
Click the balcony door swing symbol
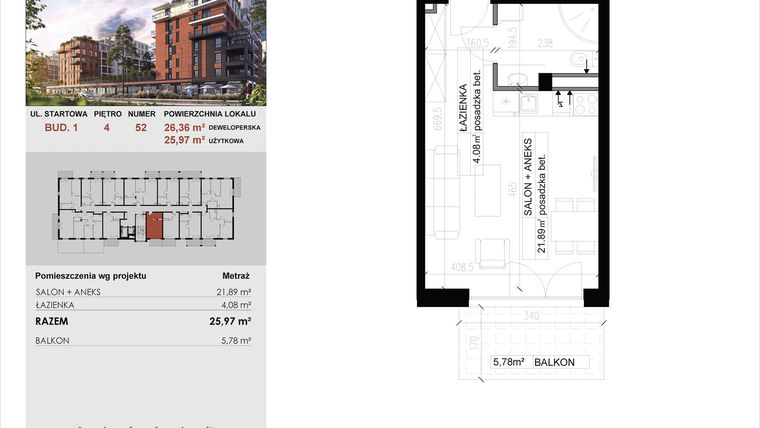[545, 279]
